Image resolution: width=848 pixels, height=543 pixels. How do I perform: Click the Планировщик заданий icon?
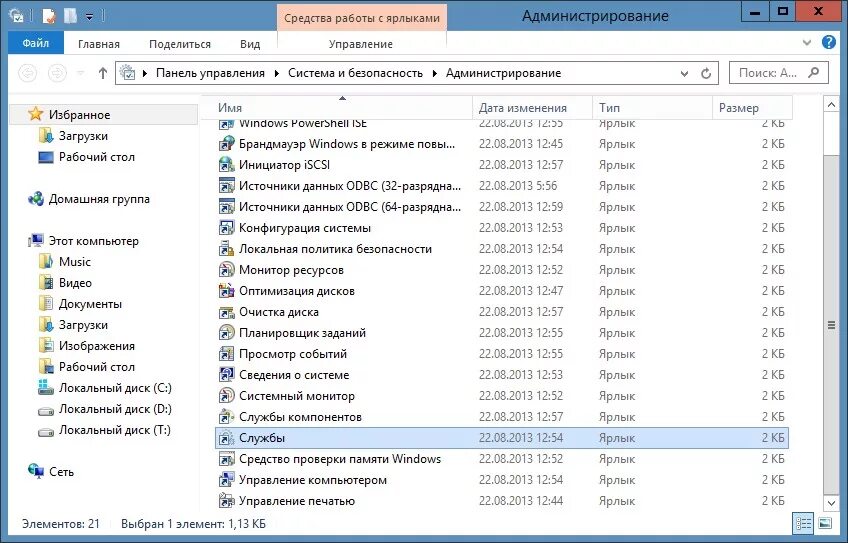click(x=226, y=333)
